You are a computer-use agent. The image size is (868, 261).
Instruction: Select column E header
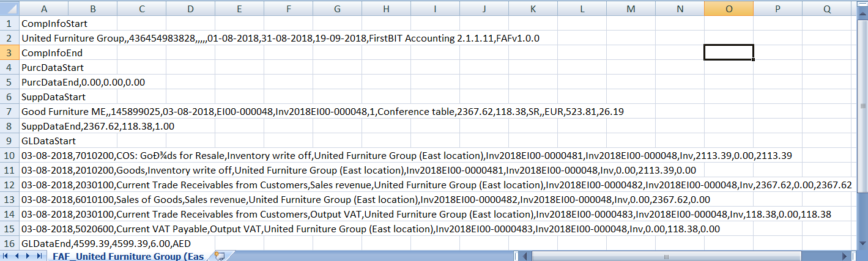[239, 9]
